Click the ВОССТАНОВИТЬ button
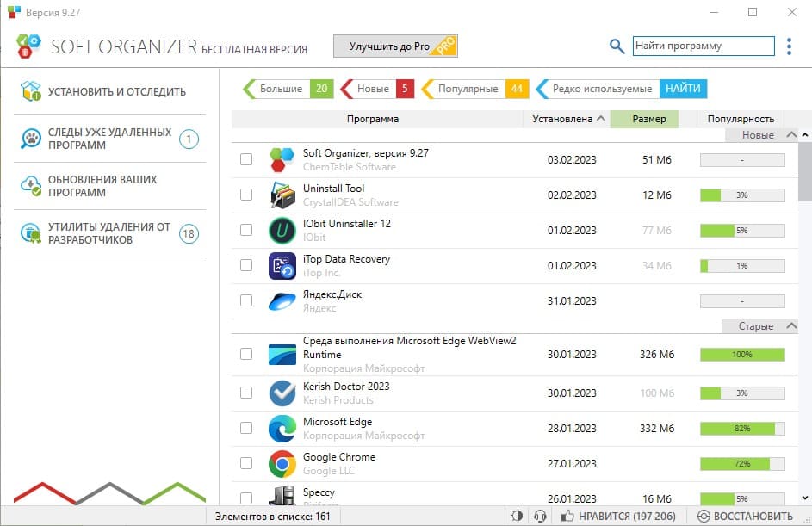The width and height of the screenshot is (812, 526). click(x=745, y=516)
